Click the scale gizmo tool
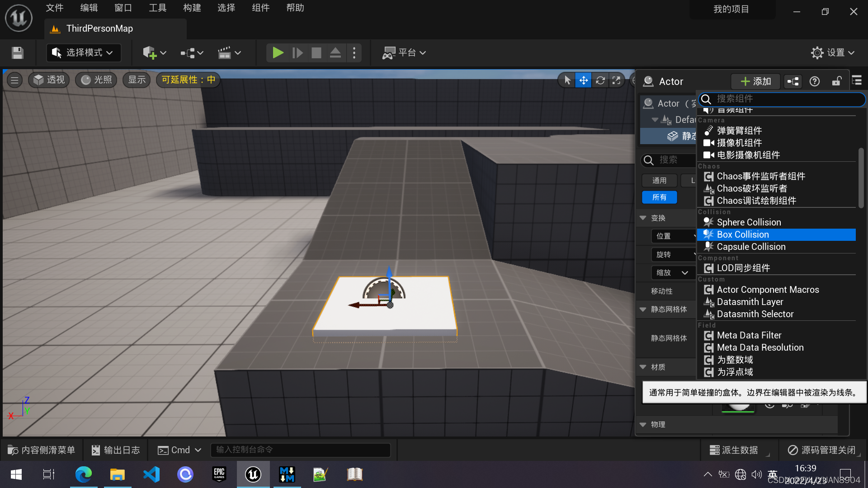Screen dimensions: 868x488 point(616,80)
